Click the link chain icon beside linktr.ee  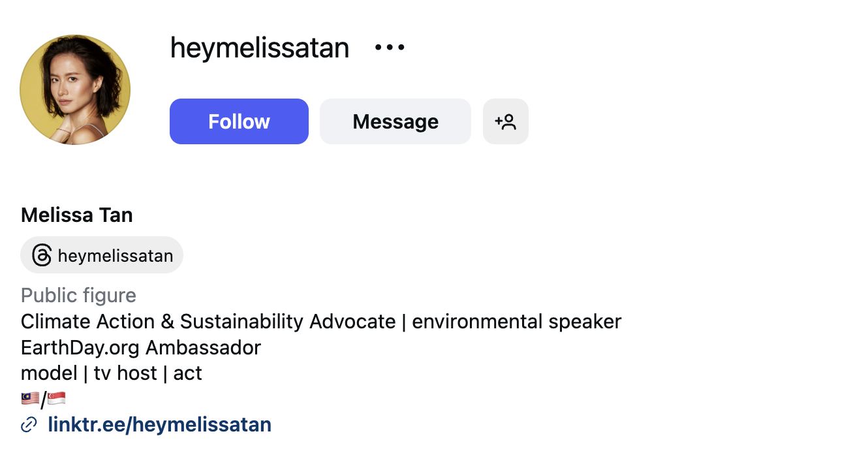[x=27, y=424]
